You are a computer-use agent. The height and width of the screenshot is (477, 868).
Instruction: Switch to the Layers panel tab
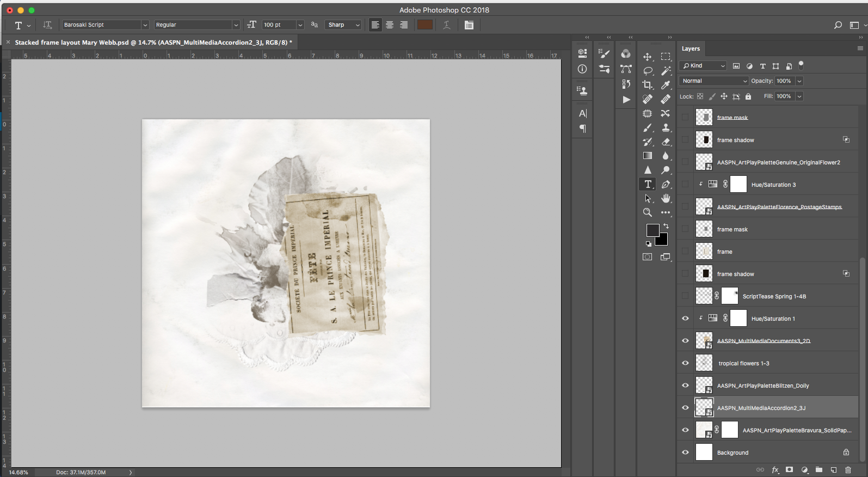691,48
